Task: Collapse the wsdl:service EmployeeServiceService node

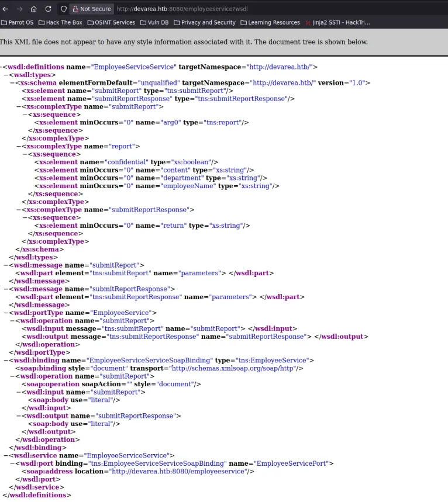Action: pos(5,455)
